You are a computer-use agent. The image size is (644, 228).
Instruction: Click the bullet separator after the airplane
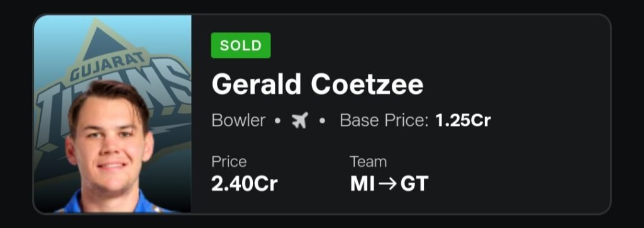(x=323, y=122)
